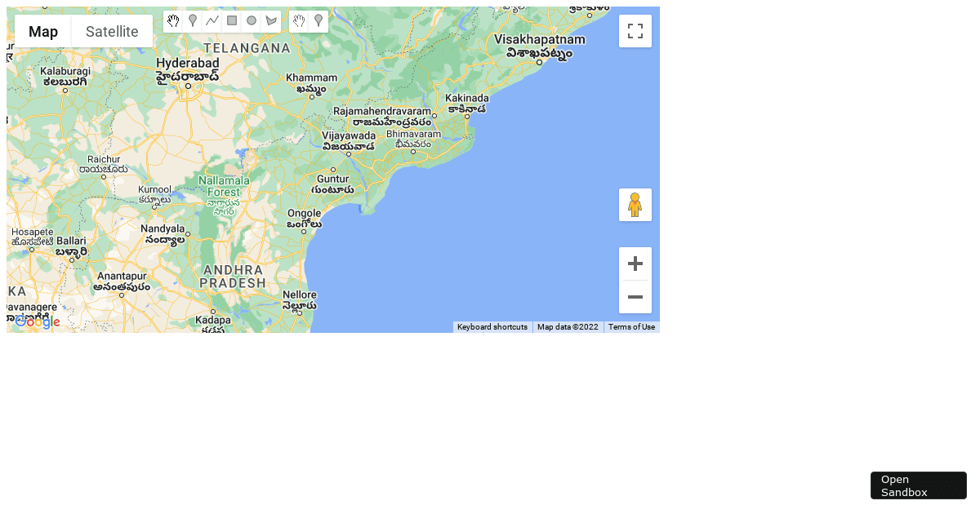Image resolution: width=980 pixels, height=514 pixels.
Task: Click the Map data ©2022 attribution text
Action: point(568,327)
